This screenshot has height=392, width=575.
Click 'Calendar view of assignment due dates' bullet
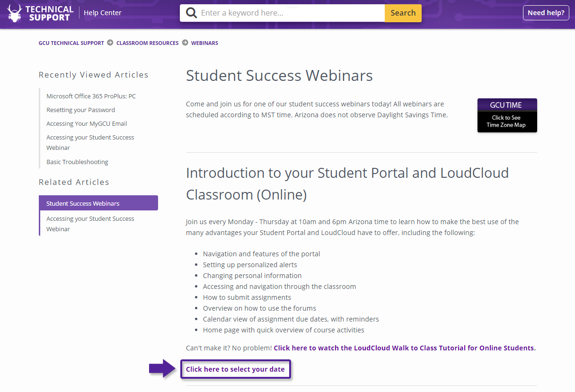pos(291,319)
